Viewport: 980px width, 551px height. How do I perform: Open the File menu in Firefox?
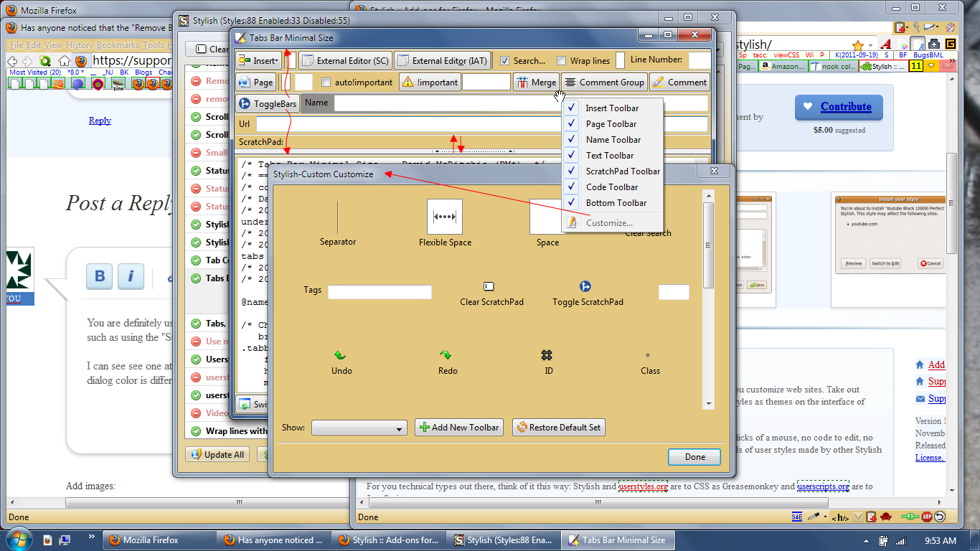point(16,45)
